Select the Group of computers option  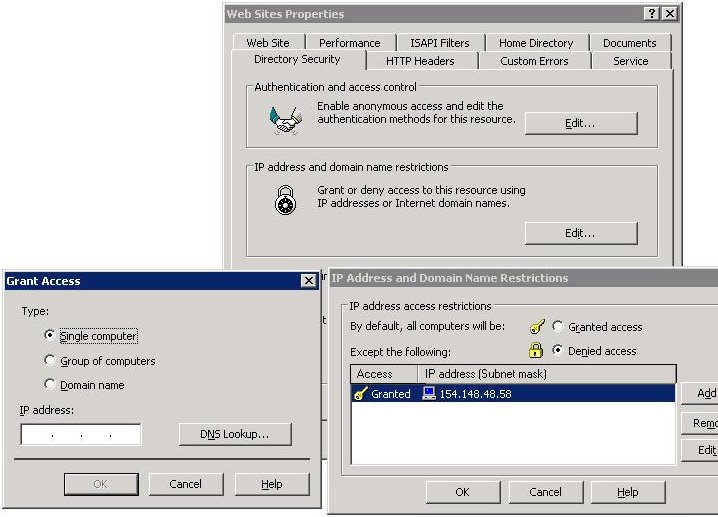[x=50, y=361]
